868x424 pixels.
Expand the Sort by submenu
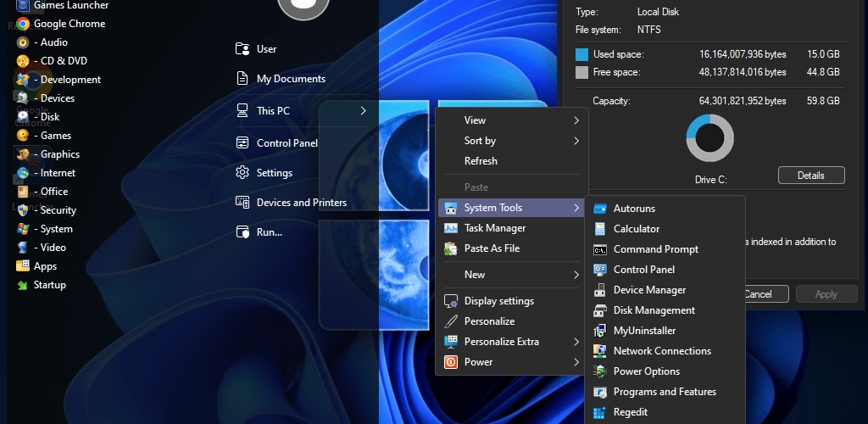coord(511,141)
